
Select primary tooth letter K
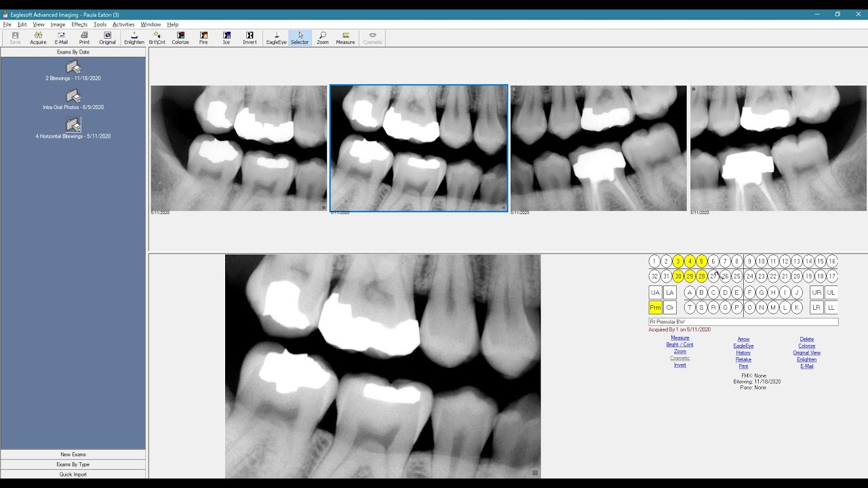(797, 308)
